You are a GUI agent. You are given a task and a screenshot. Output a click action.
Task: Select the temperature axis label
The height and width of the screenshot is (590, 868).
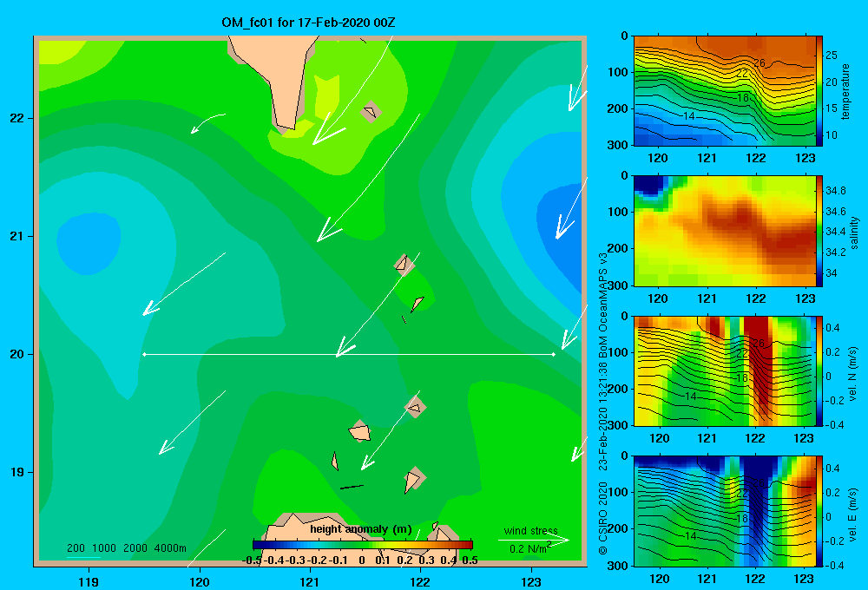tap(845, 91)
